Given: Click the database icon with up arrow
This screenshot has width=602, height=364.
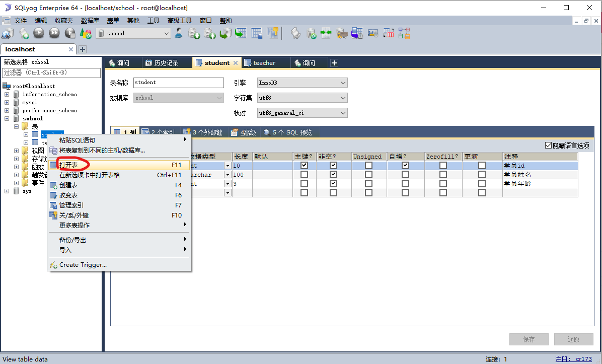Looking at the screenshot, I should (209, 33).
